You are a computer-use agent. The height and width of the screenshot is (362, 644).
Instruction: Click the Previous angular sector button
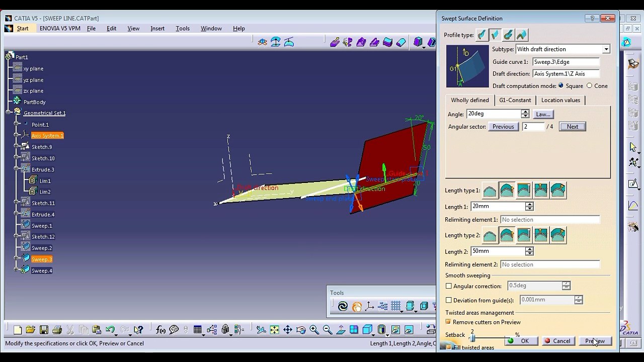(x=503, y=127)
